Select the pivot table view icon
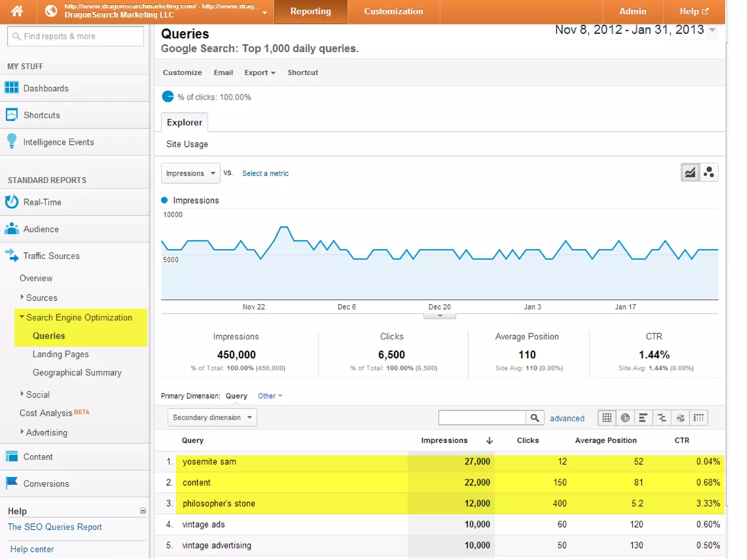The width and height of the screenshot is (747, 560). coord(698,418)
